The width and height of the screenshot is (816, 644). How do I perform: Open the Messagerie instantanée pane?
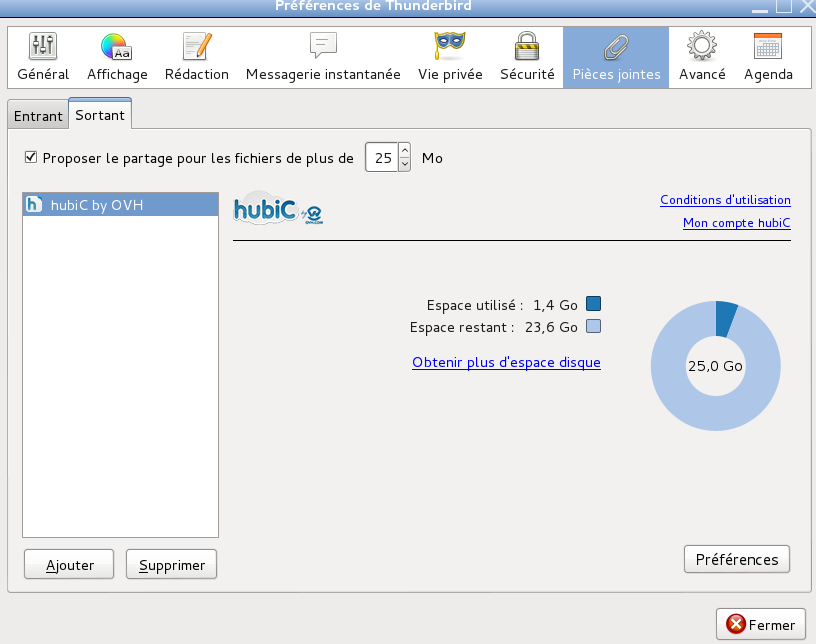pos(323,57)
